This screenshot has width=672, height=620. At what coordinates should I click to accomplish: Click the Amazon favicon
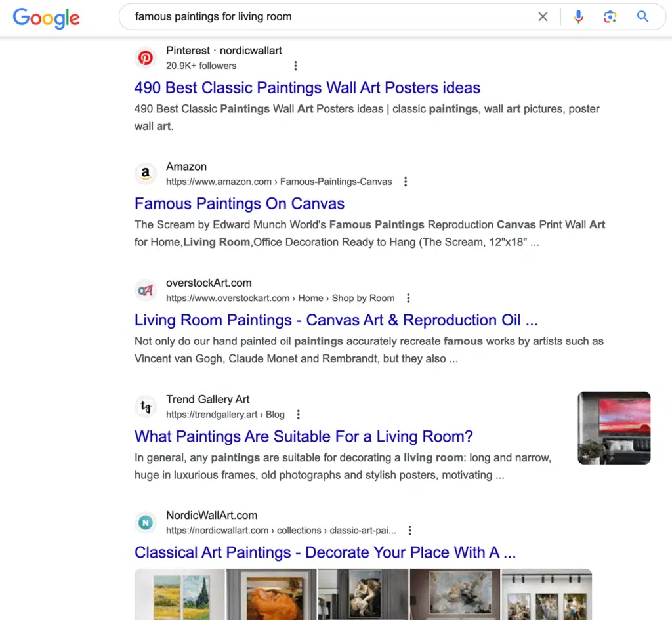(145, 174)
